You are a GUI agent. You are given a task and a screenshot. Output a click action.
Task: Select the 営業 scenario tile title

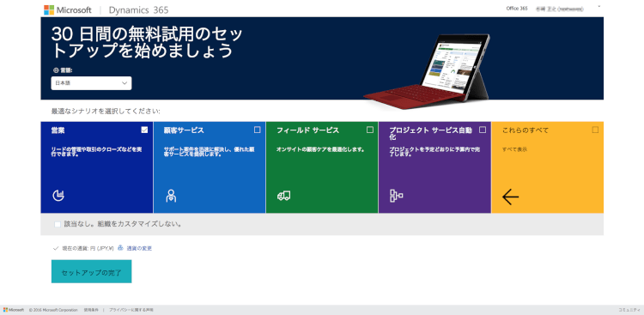(58, 130)
